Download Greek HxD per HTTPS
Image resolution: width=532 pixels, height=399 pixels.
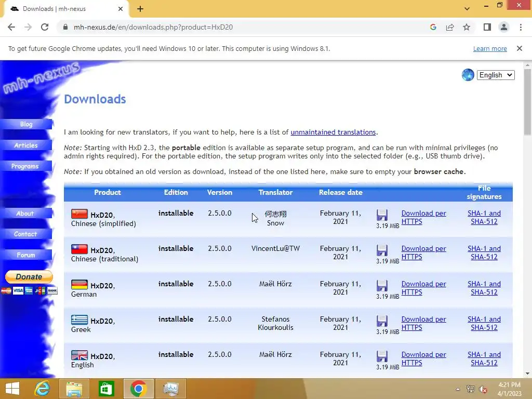pyautogui.click(x=423, y=323)
